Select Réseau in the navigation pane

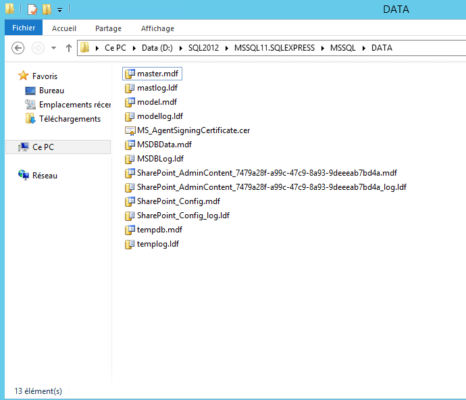(x=45, y=176)
